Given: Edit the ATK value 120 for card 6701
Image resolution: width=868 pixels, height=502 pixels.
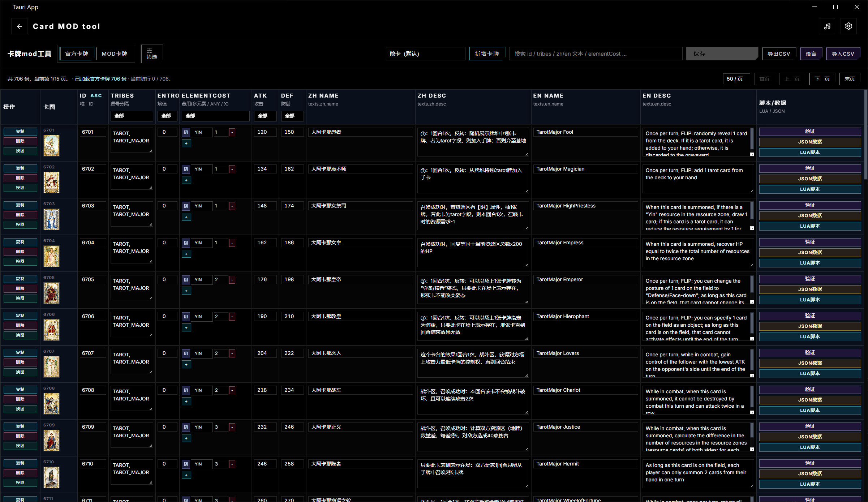Looking at the screenshot, I should click(x=265, y=132).
